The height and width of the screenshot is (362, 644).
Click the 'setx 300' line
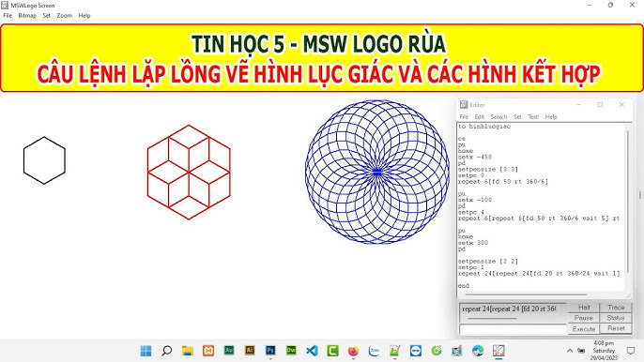point(473,243)
